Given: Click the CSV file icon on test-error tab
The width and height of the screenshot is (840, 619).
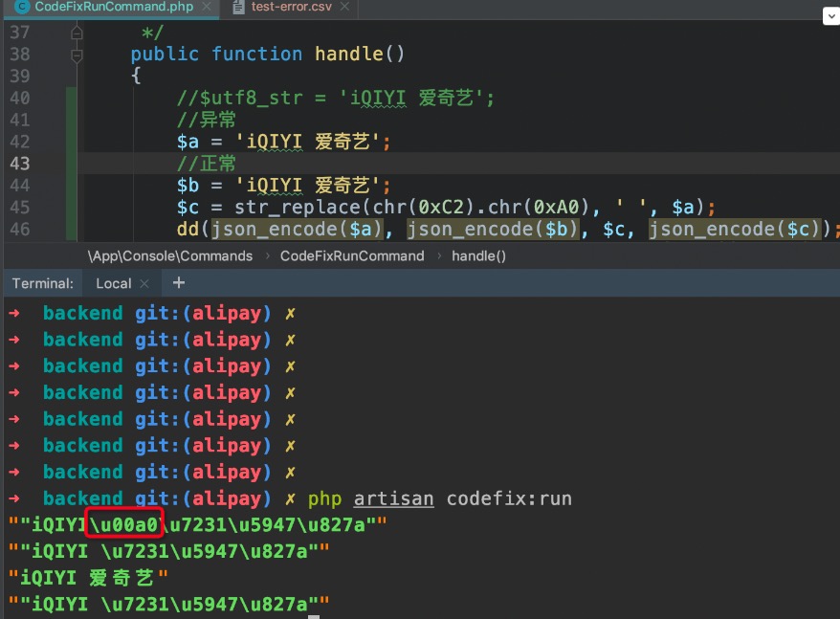Looking at the screenshot, I should pyautogui.click(x=238, y=8).
